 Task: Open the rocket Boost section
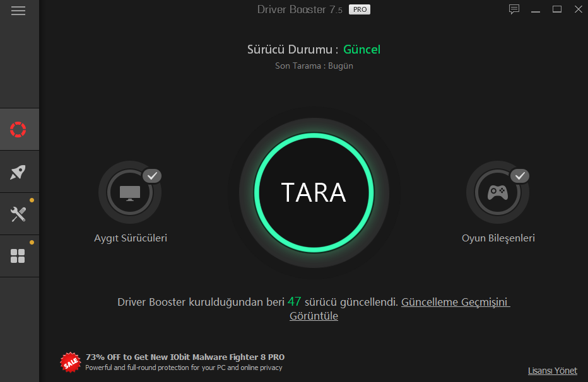pyautogui.click(x=18, y=172)
